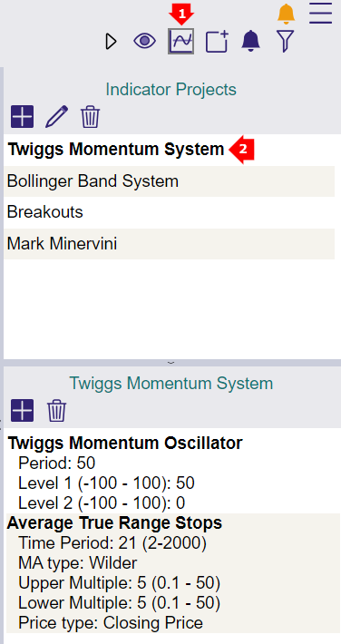Select the Average True Range Stops indicator

(x=114, y=522)
